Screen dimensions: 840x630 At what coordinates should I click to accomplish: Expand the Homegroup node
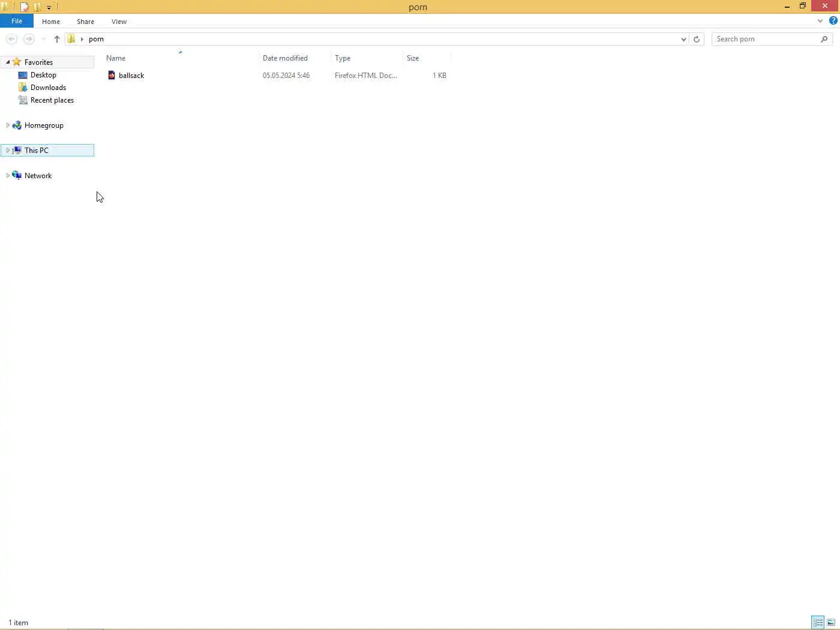(8, 125)
